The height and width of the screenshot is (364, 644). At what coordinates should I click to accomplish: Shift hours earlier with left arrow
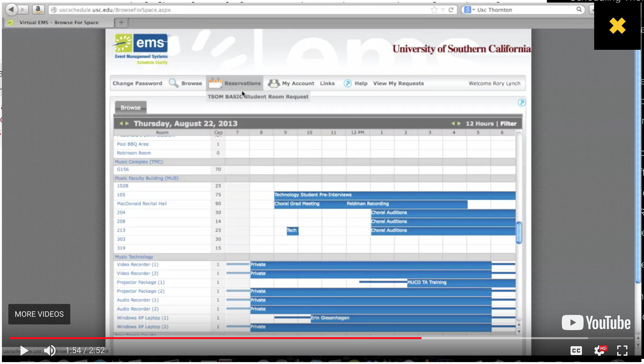pyautogui.click(x=453, y=123)
